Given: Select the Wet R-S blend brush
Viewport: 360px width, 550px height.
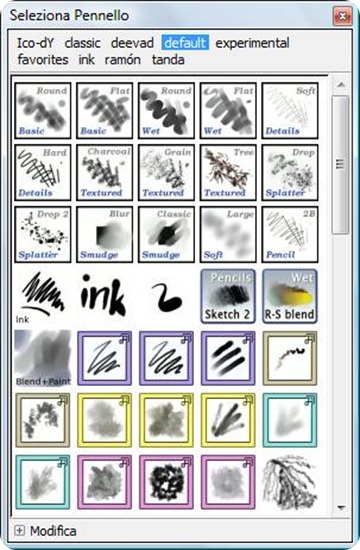Looking at the screenshot, I should [290, 296].
